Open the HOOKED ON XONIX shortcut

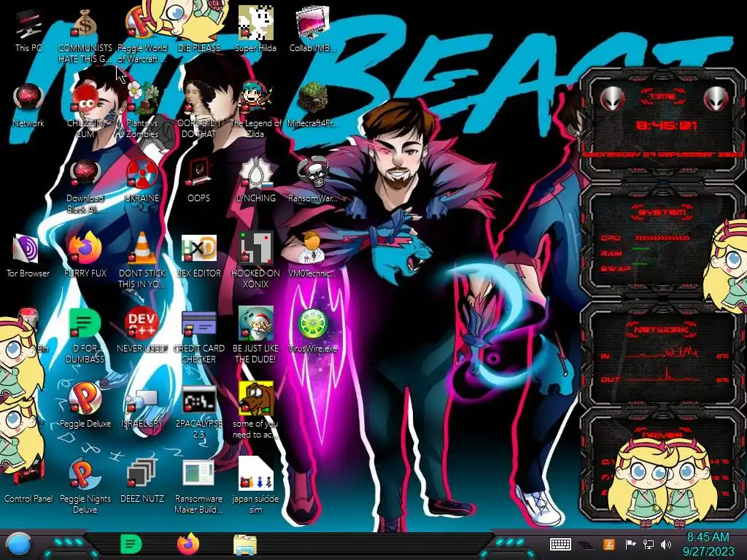click(255, 261)
